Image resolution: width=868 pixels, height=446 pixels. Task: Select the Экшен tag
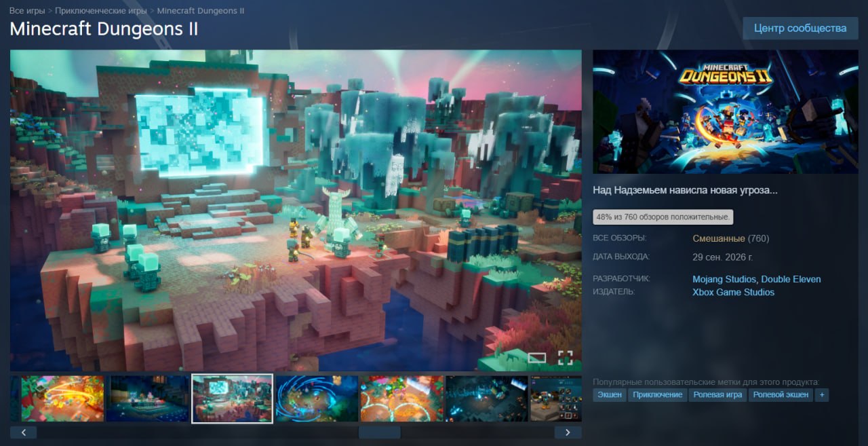610,394
